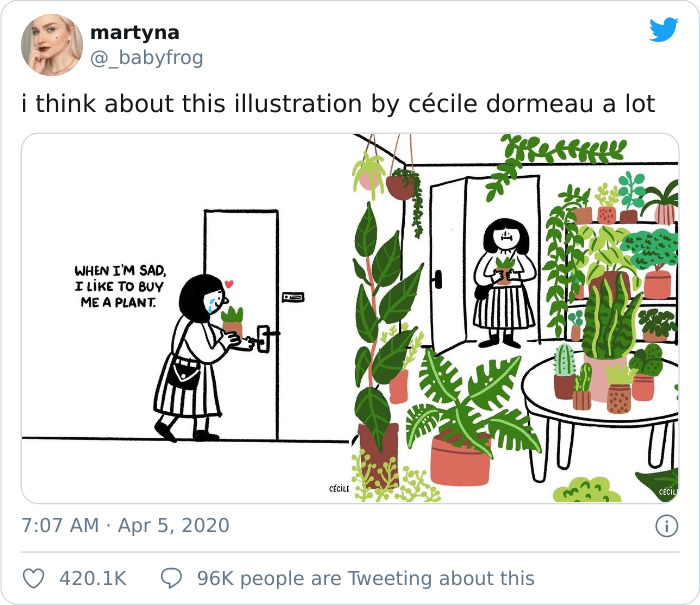
Task: Click the 7:07 AM Apr 5, 2020 timestamp
Action: pos(125,525)
